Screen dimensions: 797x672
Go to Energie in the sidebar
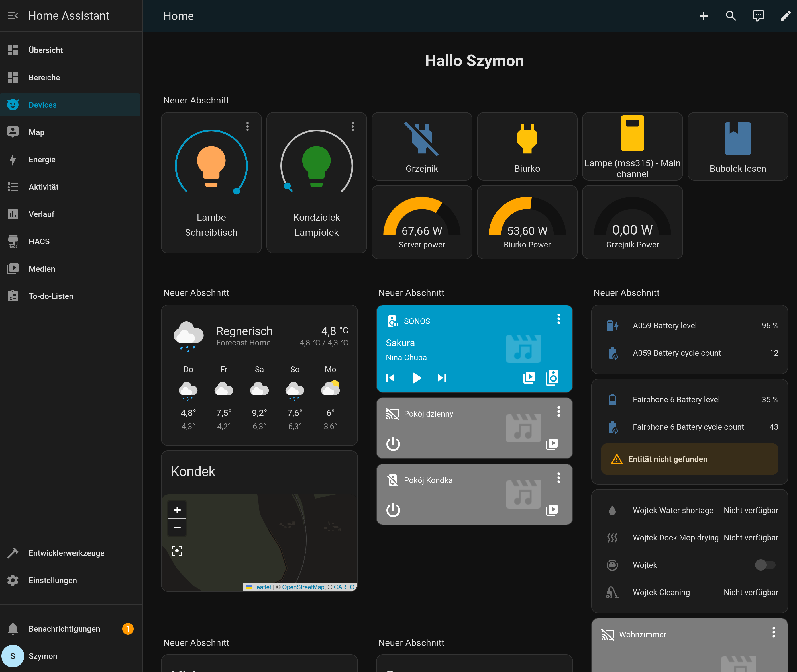click(x=42, y=160)
